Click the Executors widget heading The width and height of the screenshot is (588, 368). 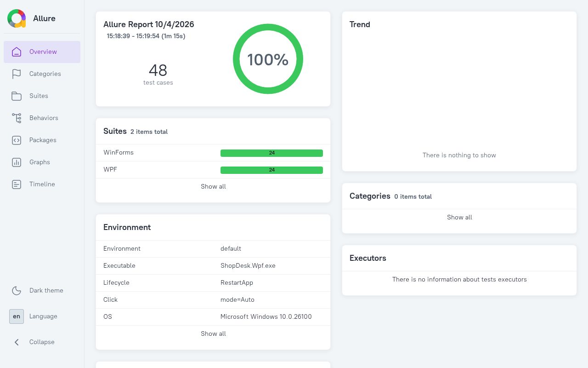368,258
